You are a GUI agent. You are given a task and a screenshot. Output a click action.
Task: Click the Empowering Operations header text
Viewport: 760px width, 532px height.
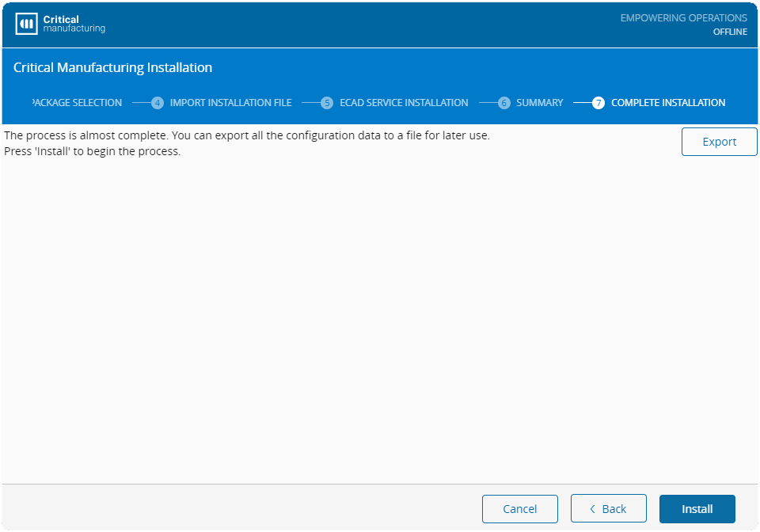(x=683, y=17)
